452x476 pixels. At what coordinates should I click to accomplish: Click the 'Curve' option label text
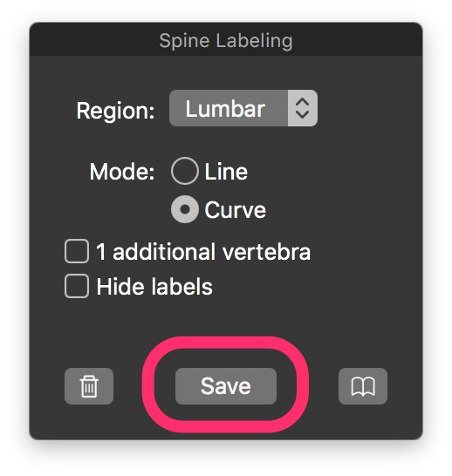235,210
